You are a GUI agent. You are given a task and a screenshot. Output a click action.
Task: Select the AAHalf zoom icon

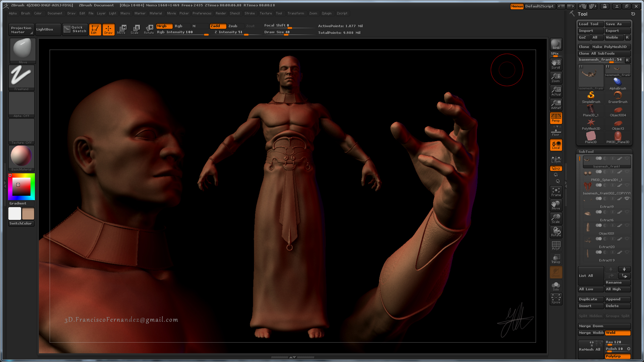(556, 105)
